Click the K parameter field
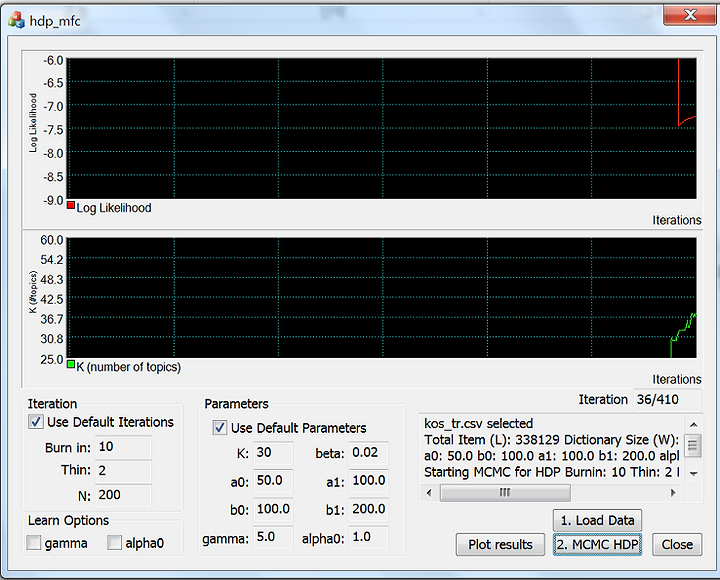Viewport: 720px width, 580px height. pos(273,453)
